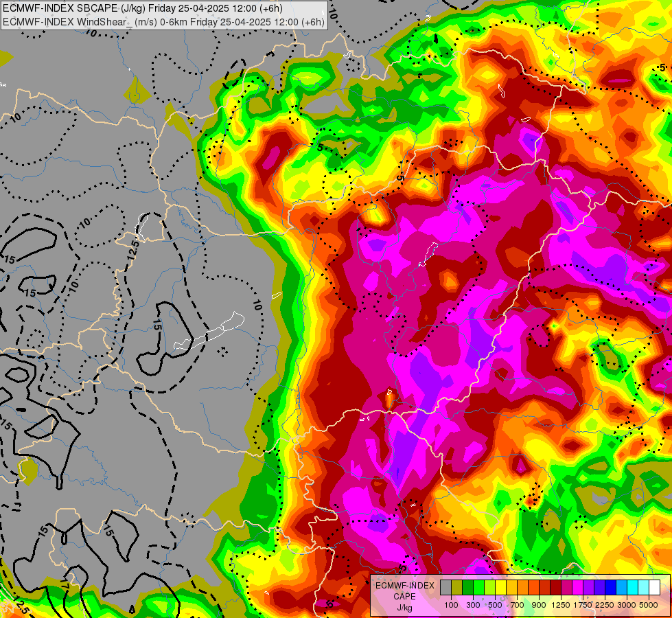Choose the bright green swatch just above 300
672x618 pixels.
point(479,587)
